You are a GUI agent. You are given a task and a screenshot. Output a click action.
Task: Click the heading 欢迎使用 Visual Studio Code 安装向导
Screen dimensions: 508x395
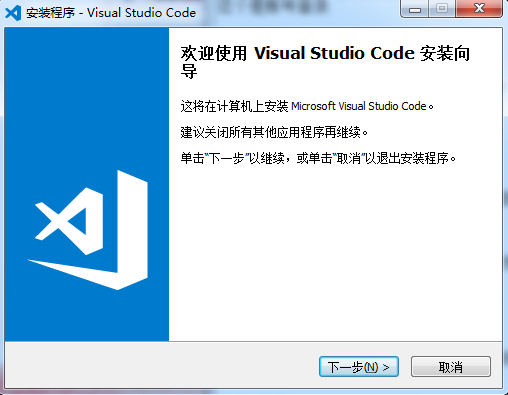(x=325, y=62)
